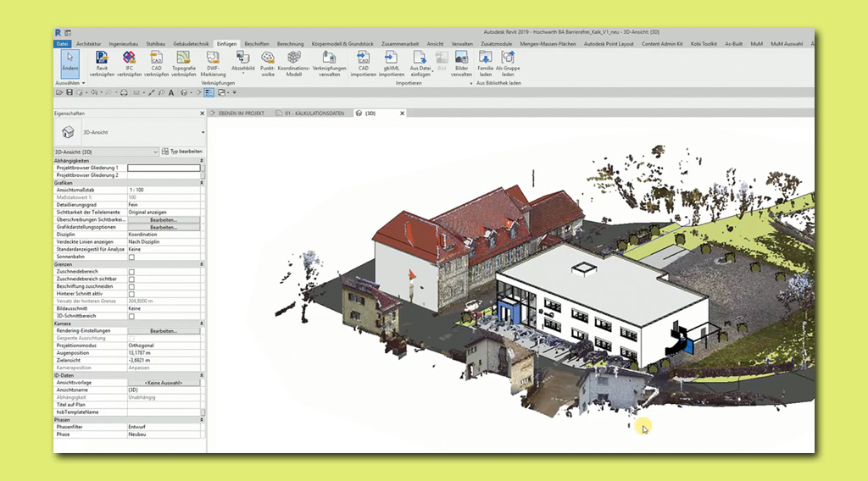This screenshot has height=481, width=868.
Task: Enable the Sonnenbahn checkbox
Action: (x=131, y=257)
